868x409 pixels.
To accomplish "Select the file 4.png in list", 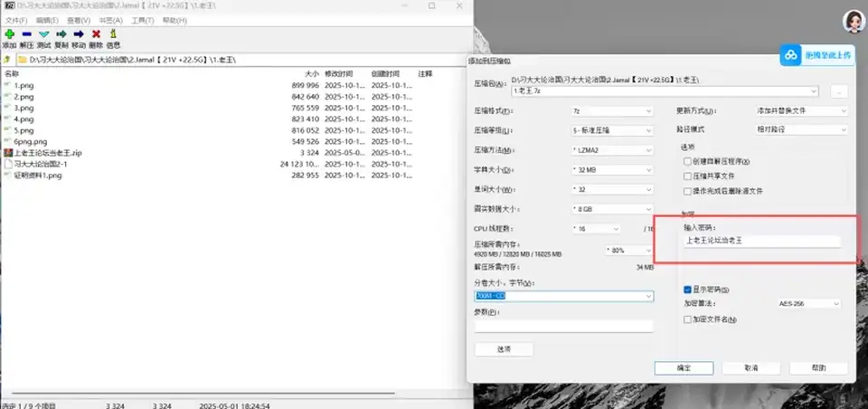I will pos(24,119).
